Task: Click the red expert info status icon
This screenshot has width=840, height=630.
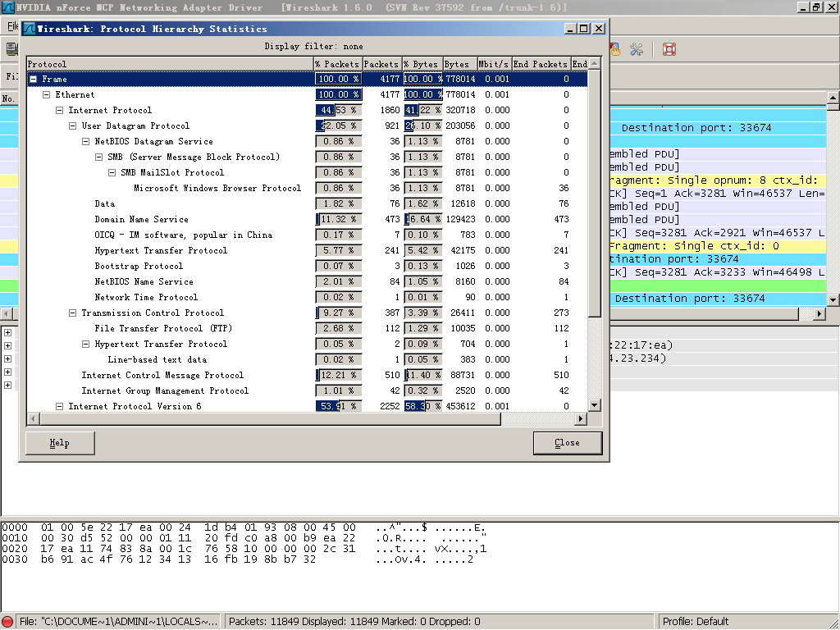Action: pyautogui.click(x=8, y=622)
